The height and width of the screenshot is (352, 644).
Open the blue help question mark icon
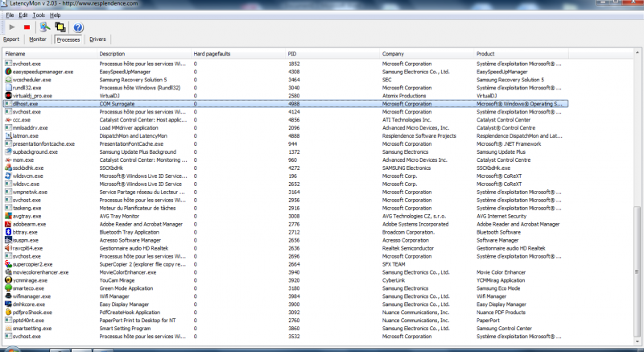point(78,27)
